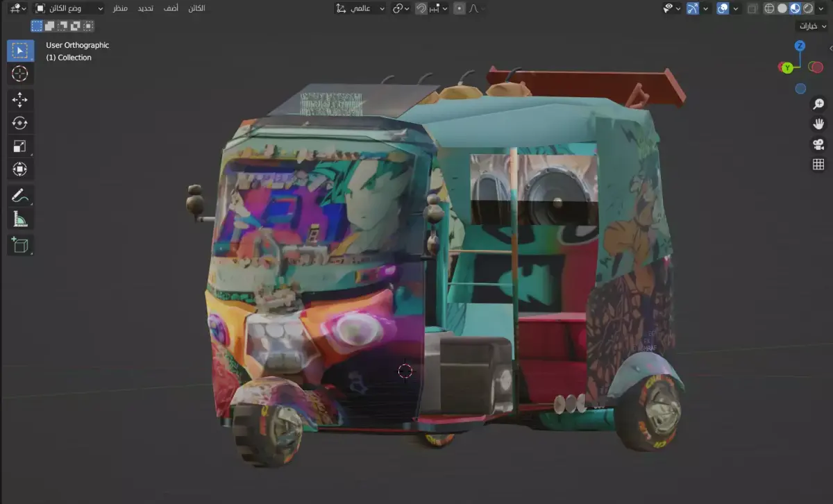Toggle X-ray view button
833x504 pixels.
pyautogui.click(x=752, y=8)
